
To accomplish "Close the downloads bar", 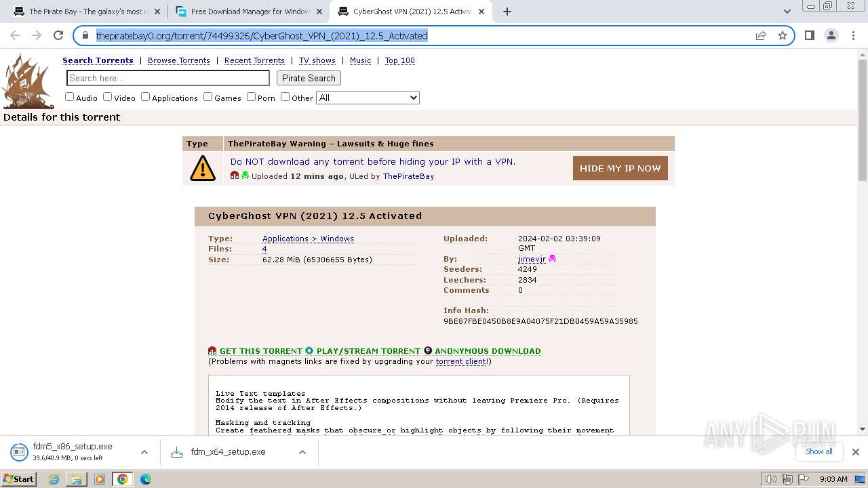I will [856, 452].
